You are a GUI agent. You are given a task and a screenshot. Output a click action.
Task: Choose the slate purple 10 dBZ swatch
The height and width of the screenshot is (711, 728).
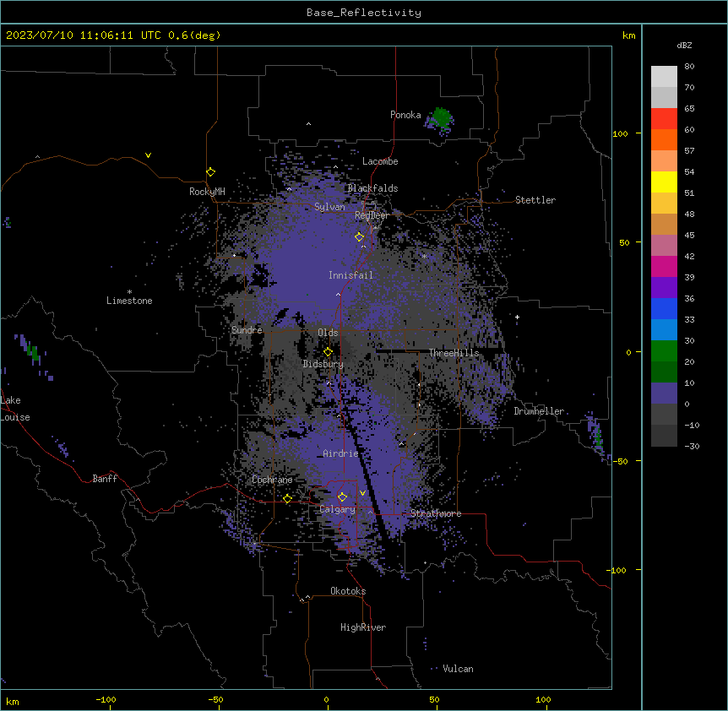(664, 393)
